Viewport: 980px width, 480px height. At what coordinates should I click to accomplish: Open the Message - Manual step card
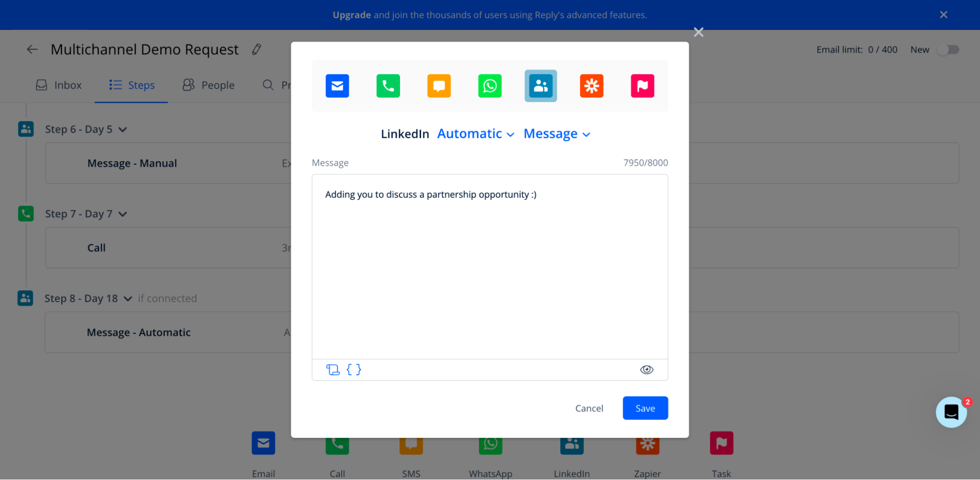(x=168, y=163)
